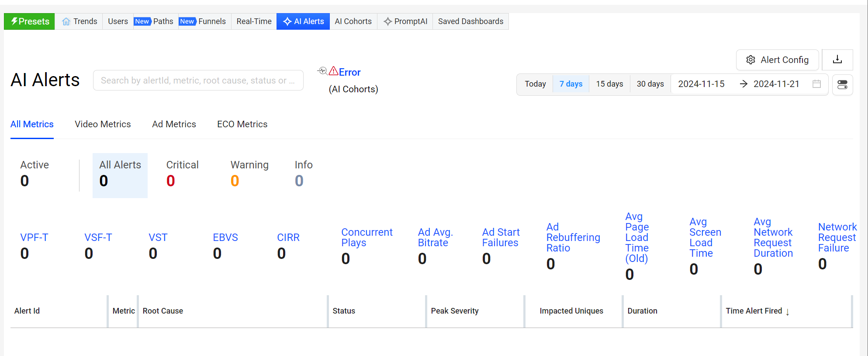Open the green Presets dropdown

tap(30, 21)
